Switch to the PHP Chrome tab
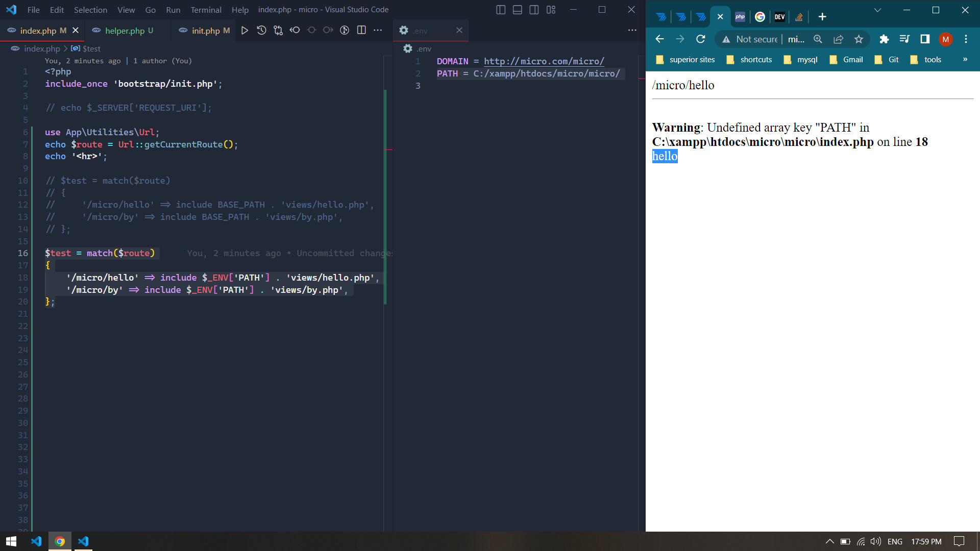 point(740,17)
